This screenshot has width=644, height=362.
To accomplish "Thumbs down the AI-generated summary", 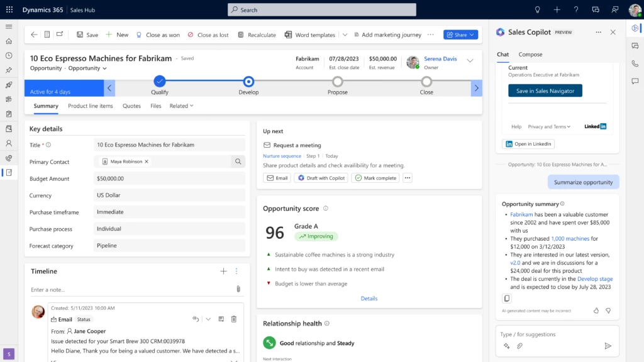I will pyautogui.click(x=608, y=310).
